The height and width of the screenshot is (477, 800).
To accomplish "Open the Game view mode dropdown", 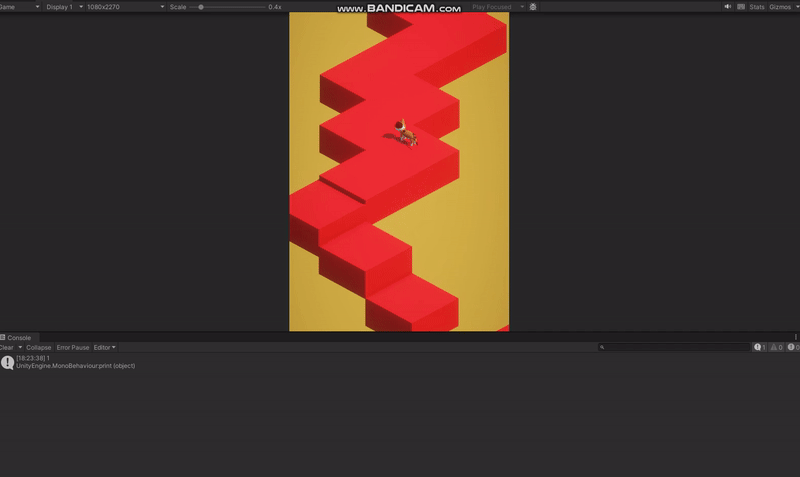I will pyautogui.click(x=19, y=7).
